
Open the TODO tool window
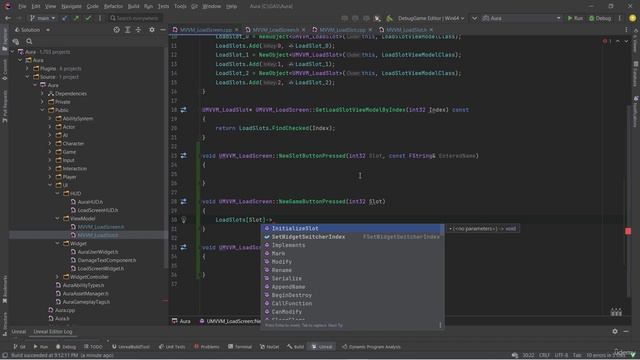[93, 347]
